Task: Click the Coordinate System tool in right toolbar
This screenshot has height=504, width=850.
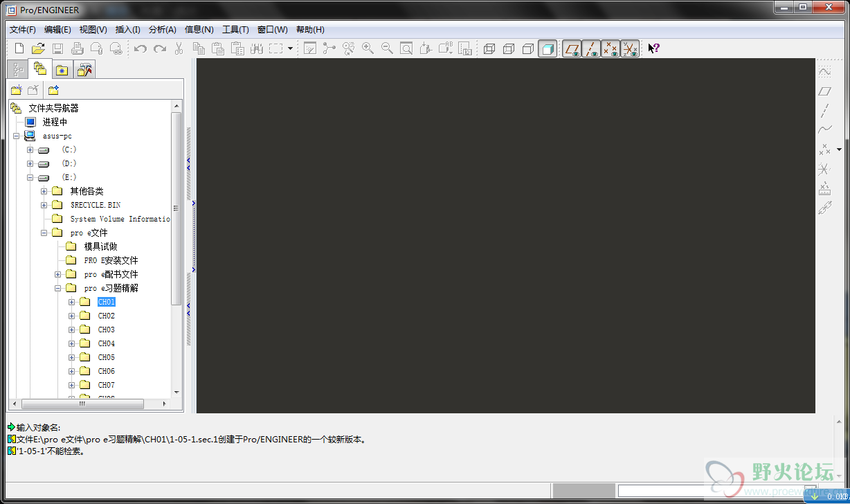Action: click(x=824, y=168)
